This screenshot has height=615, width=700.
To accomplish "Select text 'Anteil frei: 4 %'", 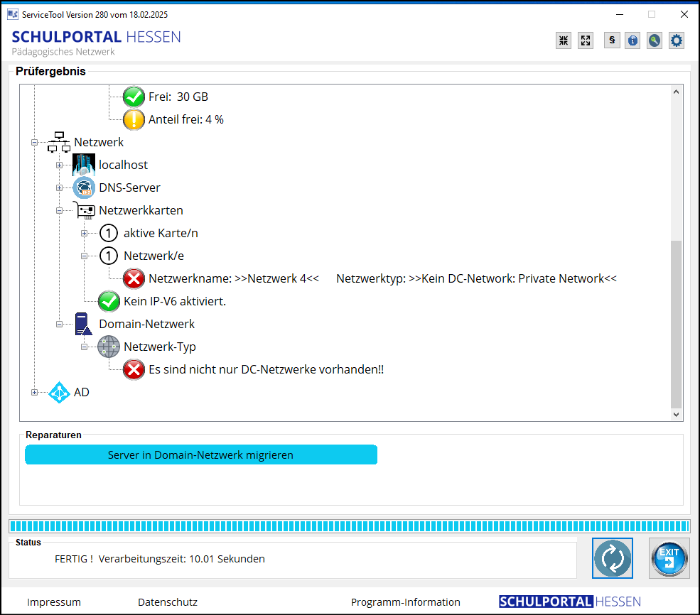I will (x=185, y=119).
